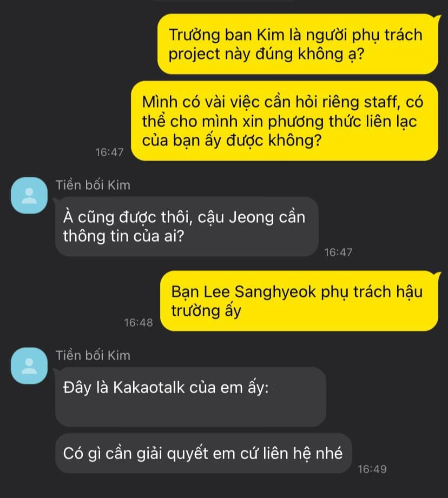Screen dimensions: 448x498
Task: Tap the name 'Sanghyeok' in the yellow message
Action: tap(275, 292)
